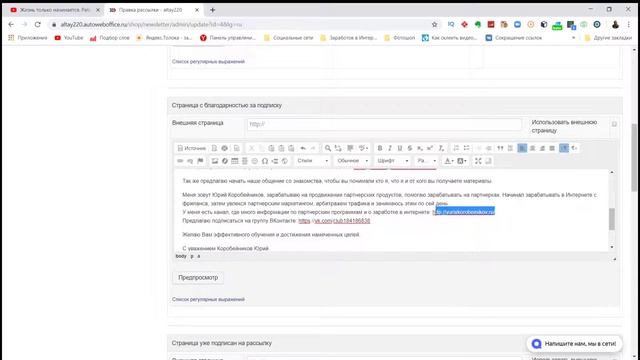Open the font size dropdown

click(x=427, y=161)
